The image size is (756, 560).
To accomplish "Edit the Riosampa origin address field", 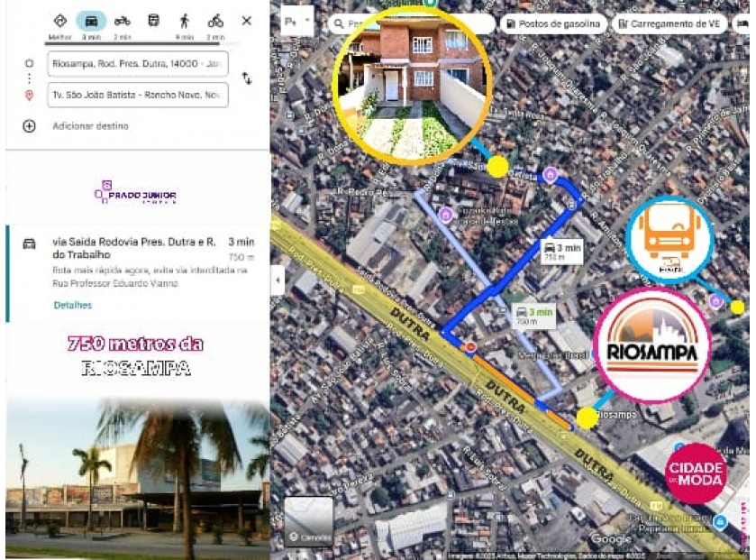I will 138,64.
